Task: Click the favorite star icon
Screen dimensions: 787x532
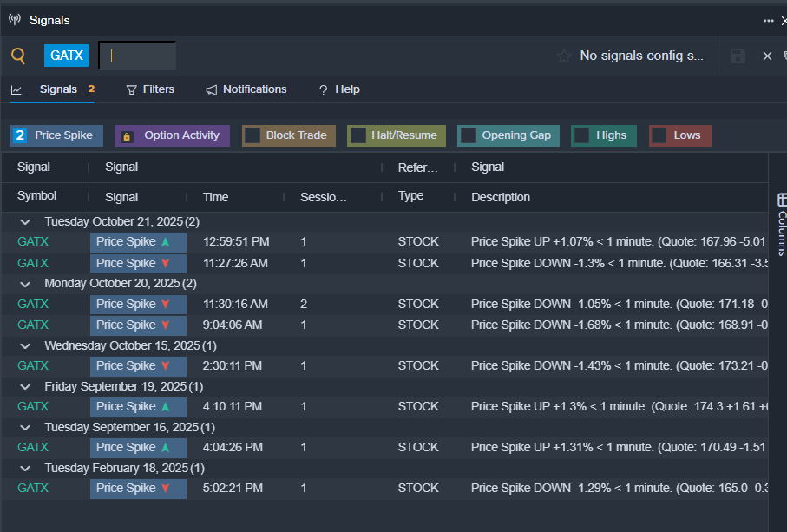Action: 564,56
